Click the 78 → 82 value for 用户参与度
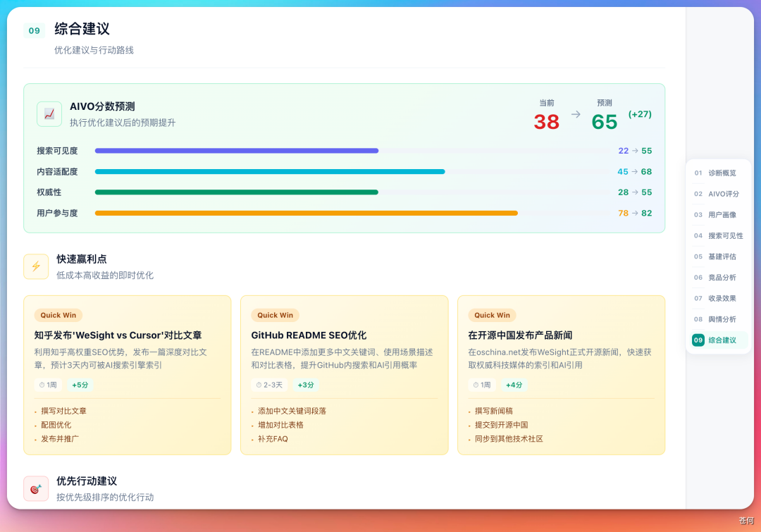The image size is (761, 532). 635,213
